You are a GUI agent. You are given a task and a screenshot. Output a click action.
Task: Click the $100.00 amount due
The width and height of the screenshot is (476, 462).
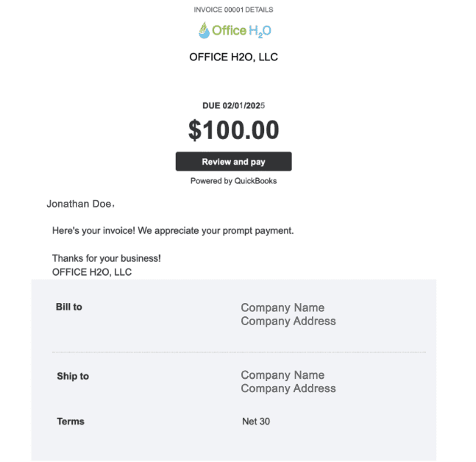pyautogui.click(x=233, y=130)
